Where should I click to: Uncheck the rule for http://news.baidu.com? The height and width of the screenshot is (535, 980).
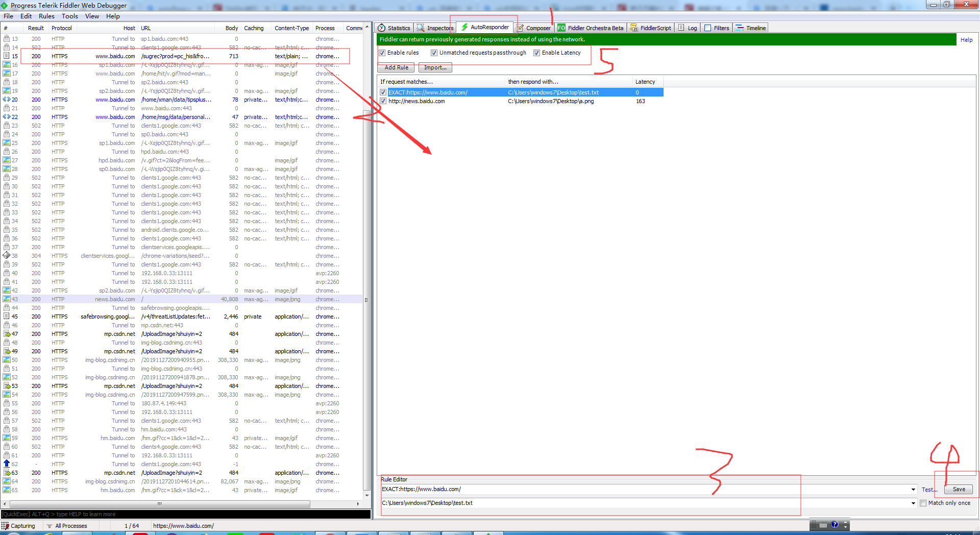pyautogui.click(x=383, y=101)
